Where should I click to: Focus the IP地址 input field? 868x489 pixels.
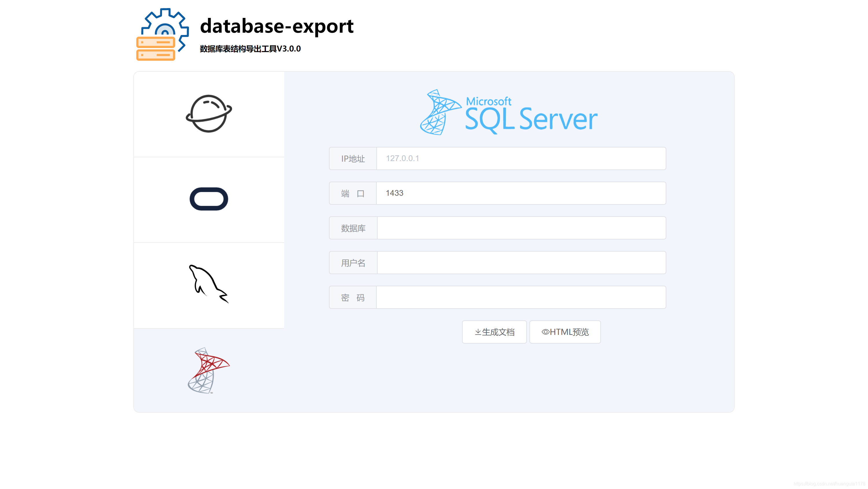[x=521, y=158]
